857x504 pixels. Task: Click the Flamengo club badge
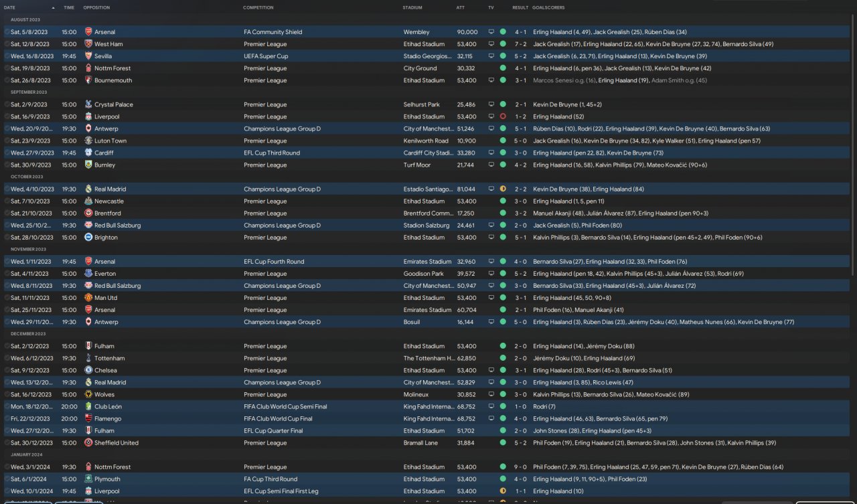tap(88, 418)
